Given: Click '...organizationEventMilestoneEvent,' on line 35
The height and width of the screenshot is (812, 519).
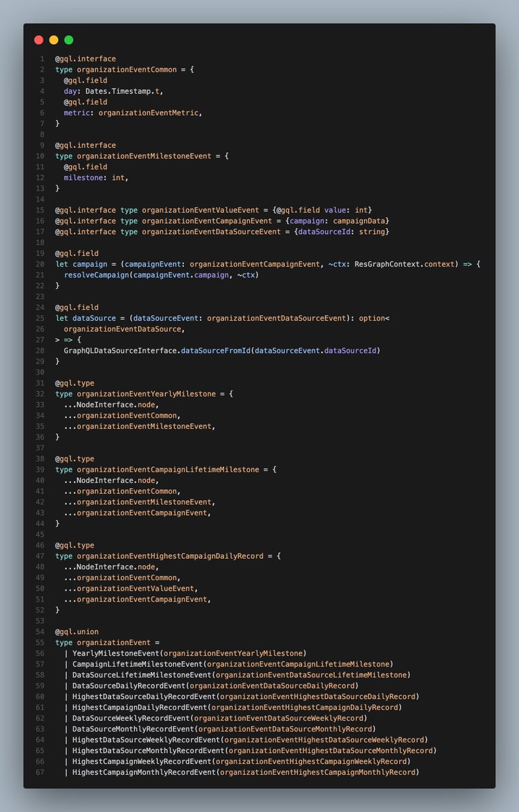Looking at the screenshot, I should click(x=141, y=427).
